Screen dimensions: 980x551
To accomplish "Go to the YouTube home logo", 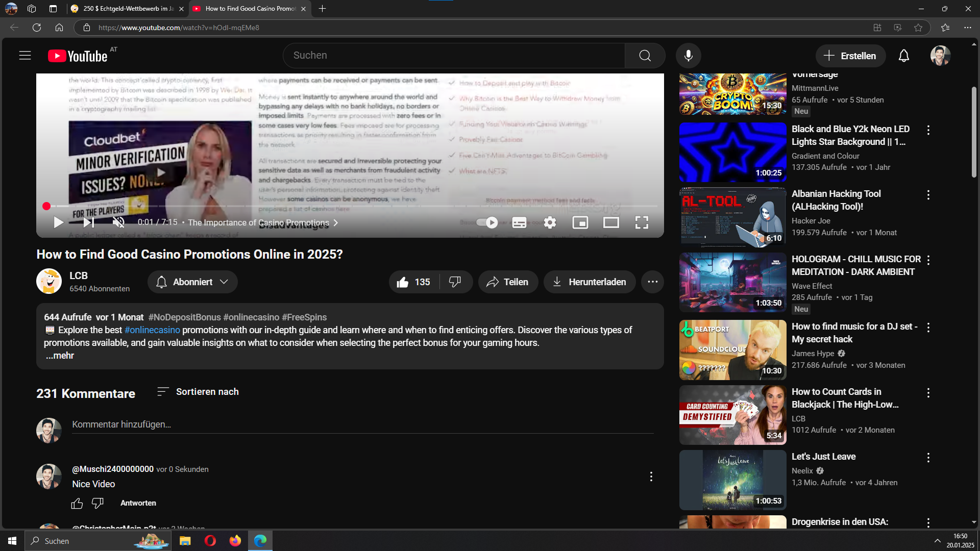I will 78,56.
